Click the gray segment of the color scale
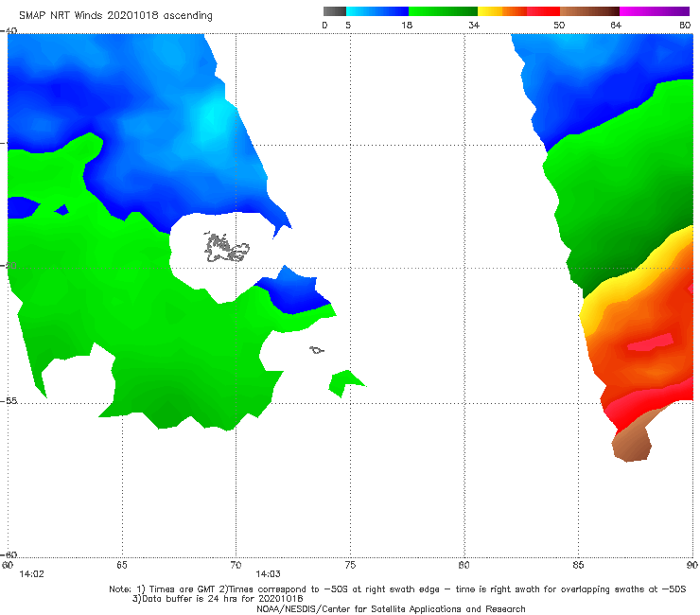The height and width of the screenshot is (615, 700). click(x=335, y=11)
